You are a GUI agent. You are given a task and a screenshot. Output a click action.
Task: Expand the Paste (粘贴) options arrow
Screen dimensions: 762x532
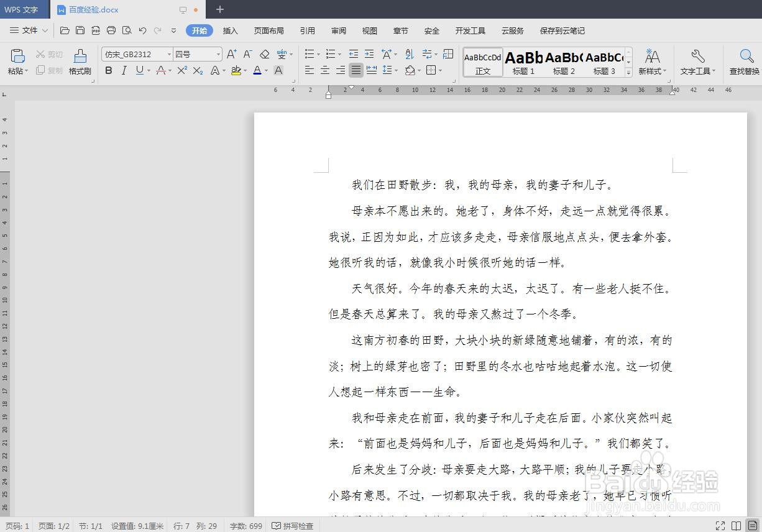(x=27, y=71)
